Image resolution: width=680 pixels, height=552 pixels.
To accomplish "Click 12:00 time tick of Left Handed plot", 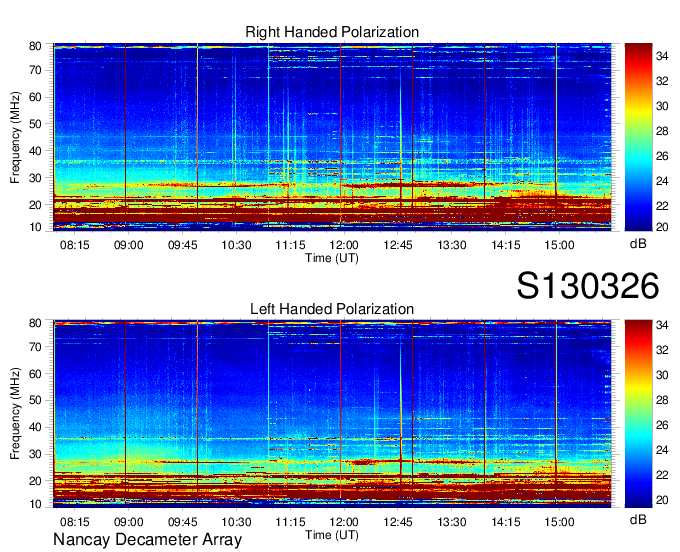I will click(x=344, y=522).
